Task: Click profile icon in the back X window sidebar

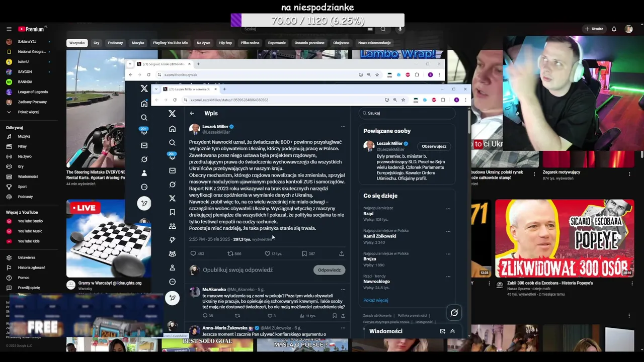Action: pyautogui.click(x=144, y=173)
